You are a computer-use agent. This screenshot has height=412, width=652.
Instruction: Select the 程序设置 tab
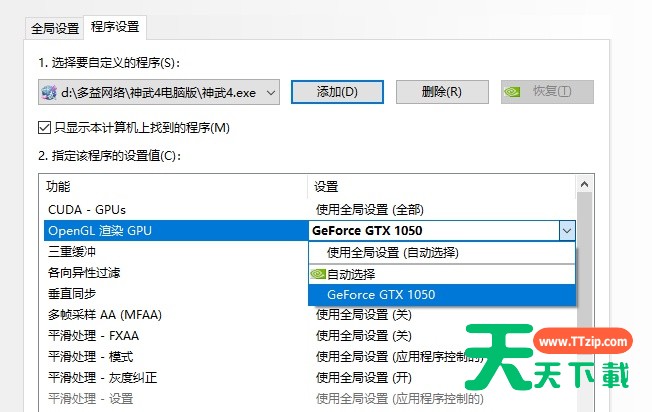pyautogui.click(x=115, y=27)
